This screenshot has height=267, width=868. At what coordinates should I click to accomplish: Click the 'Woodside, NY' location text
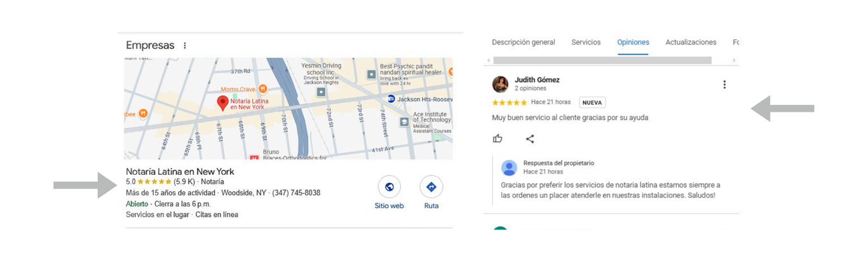[x=243, y=193]
